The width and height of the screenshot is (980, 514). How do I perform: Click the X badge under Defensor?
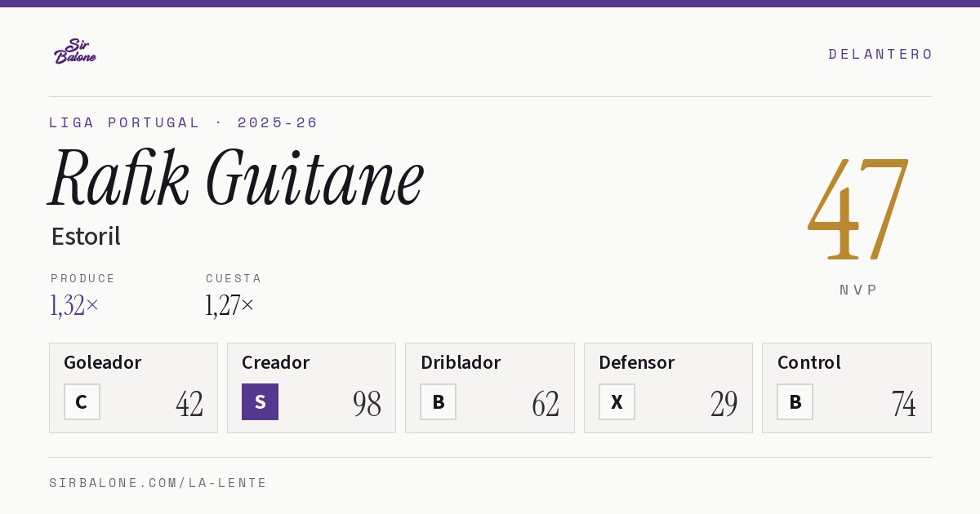pos(617,402)
